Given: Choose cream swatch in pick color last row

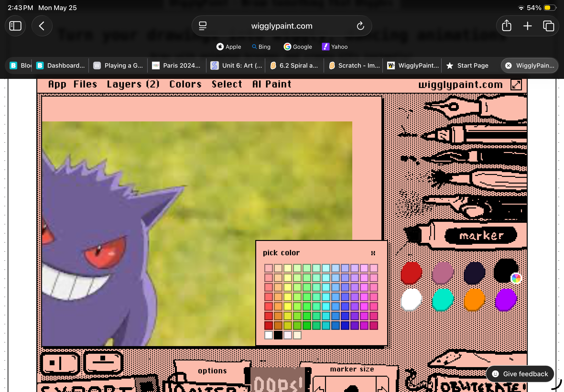Looking at the screenshot, I should pyautogui.click(x=297, y=335).
